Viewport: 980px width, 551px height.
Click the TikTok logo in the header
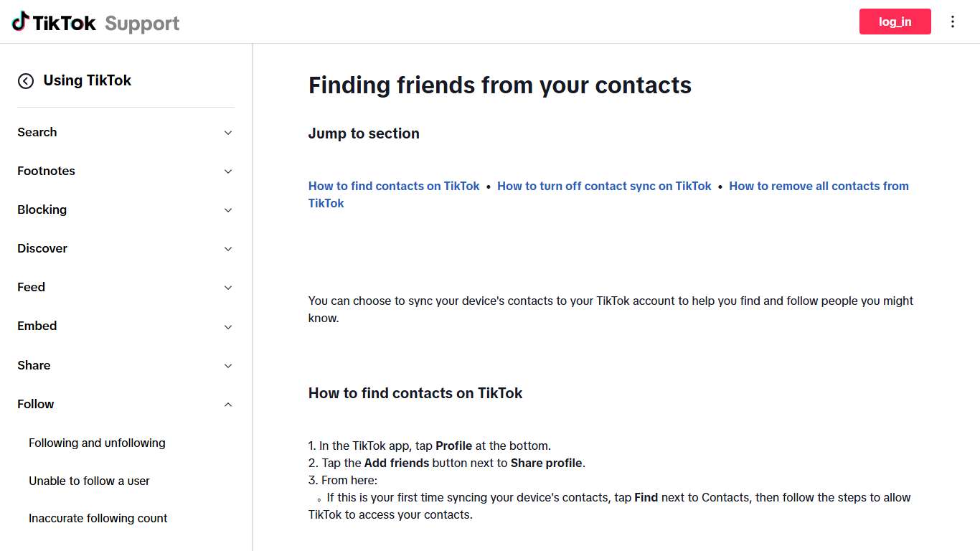54,22
